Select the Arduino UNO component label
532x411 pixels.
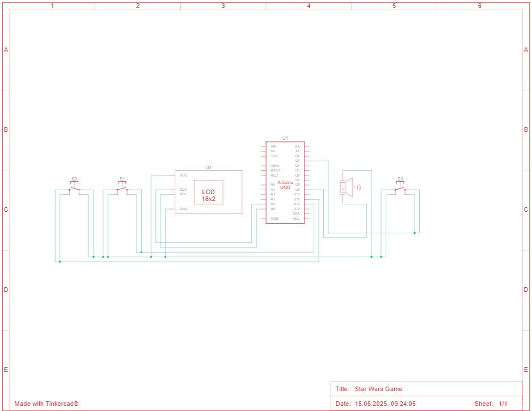point(285,184)
